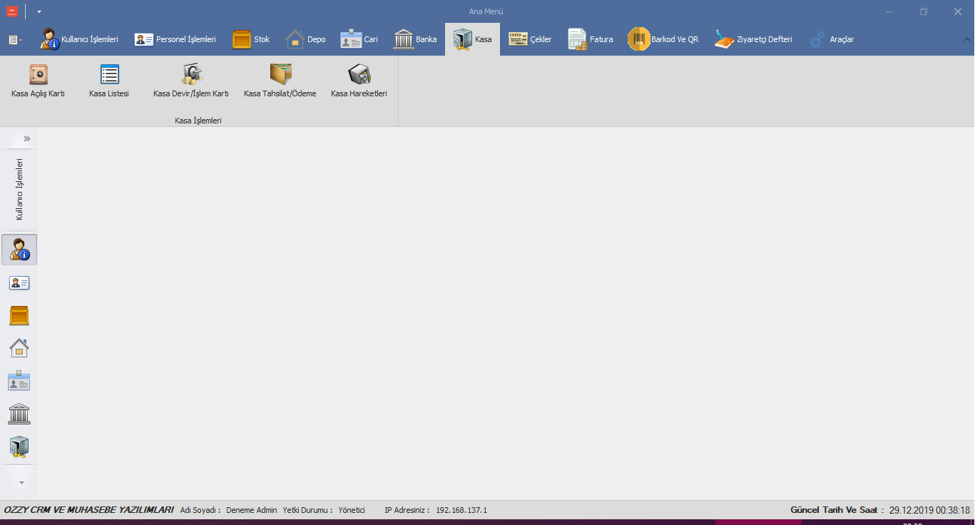The height and width of the screenshot is (525, 980).
Task: Click the user icon in the sidebar
Action: (x=19, y=250)
